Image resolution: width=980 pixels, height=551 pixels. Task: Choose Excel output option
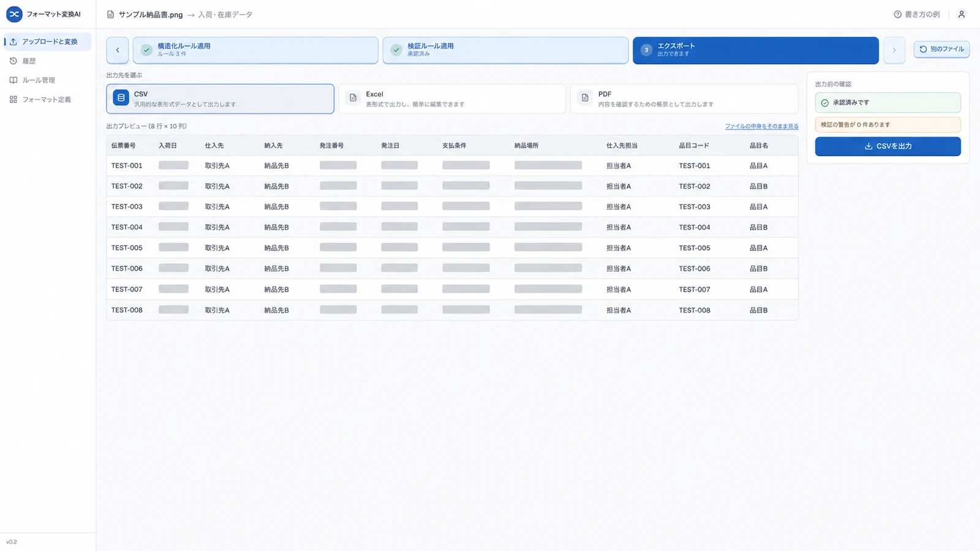tap(452, 99)
